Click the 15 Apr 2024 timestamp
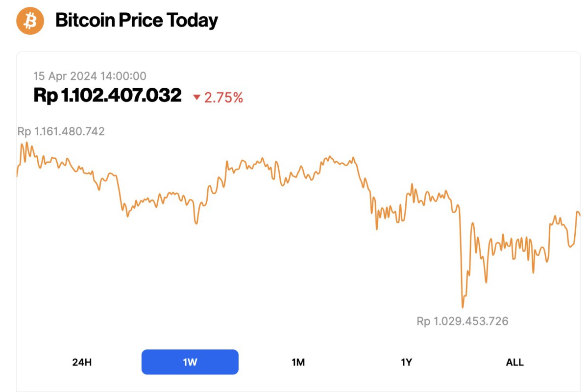This screenshot has width=587, height=392. [90, 76]
